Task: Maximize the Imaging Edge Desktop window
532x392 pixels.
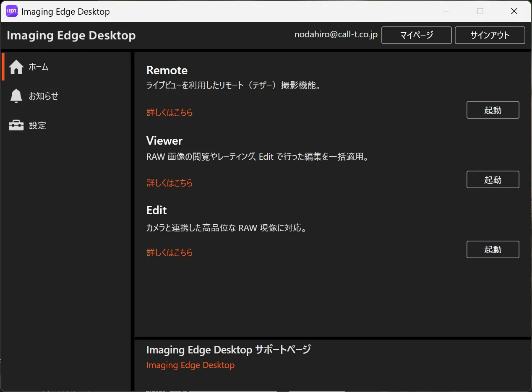Action: click(480, 11)
